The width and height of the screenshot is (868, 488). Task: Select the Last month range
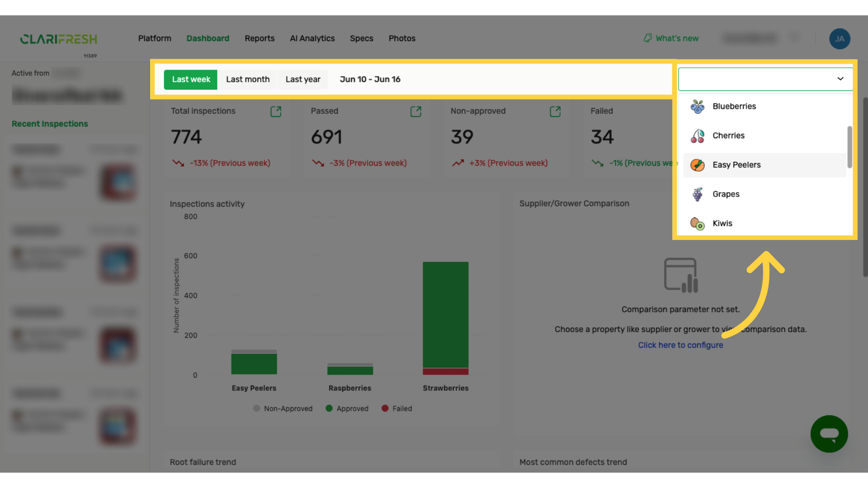click(248, 80)
